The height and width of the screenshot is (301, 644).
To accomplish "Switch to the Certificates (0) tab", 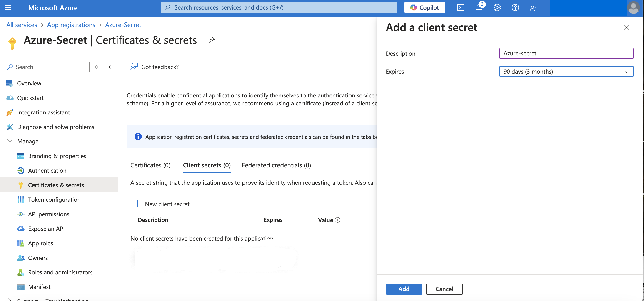I will pos(150,165).
